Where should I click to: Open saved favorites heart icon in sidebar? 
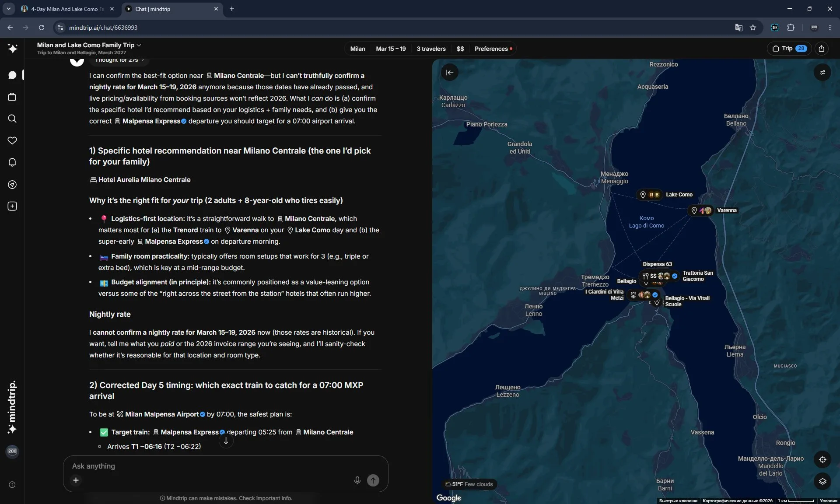coord(12,140)
